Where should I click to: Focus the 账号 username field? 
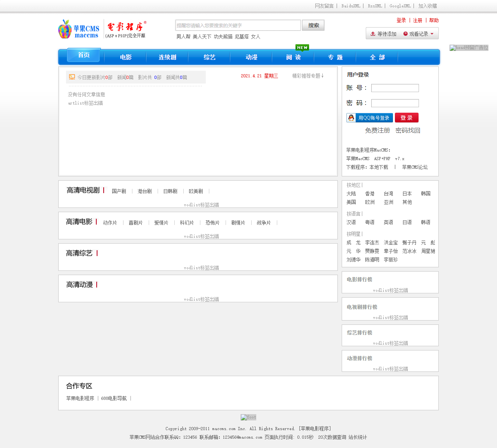tap(395, 88)
